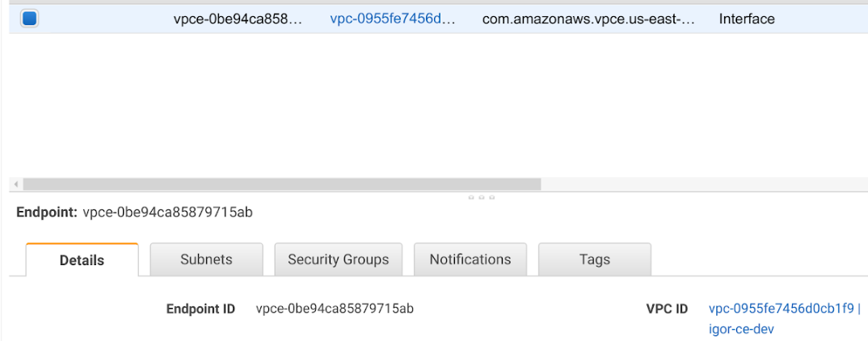Image resolution: width=868 pixels, height=341 pixels.
Task: Open the truncated vpc-0955fe7456d link in the table row
Action: pos(393,19)
